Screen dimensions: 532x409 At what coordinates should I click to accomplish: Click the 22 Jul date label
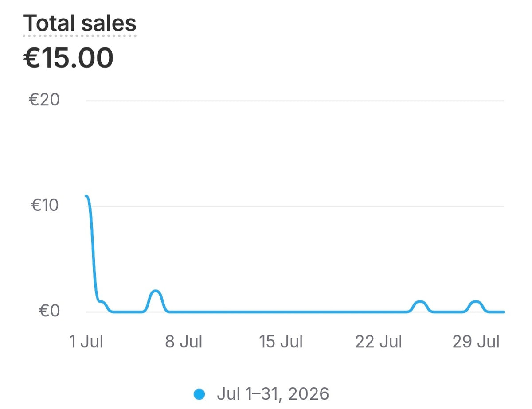point(379,342)
